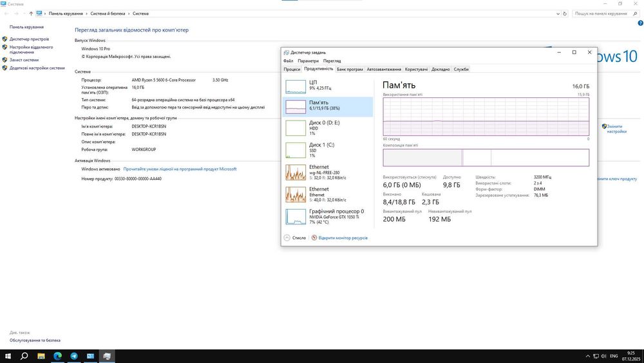Open Microsoft Edge from taskbar
644x363 pixels.
(57, 356)
